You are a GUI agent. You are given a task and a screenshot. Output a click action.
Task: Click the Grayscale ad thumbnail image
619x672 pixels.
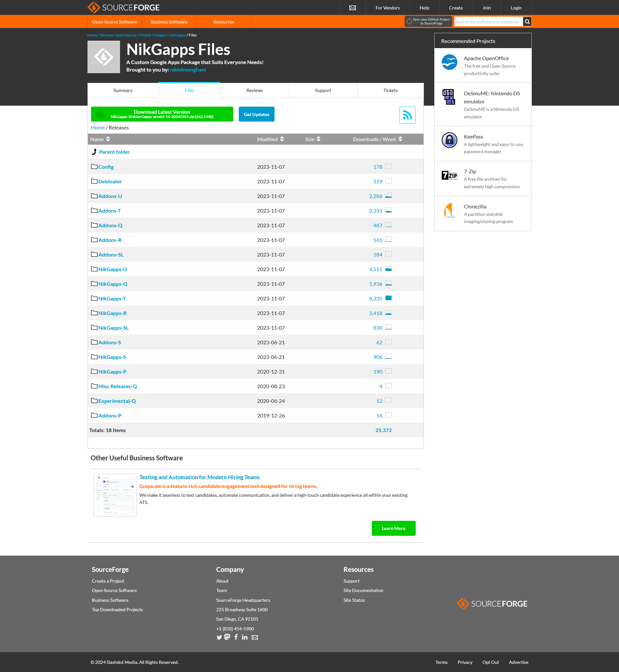point(115,495)
